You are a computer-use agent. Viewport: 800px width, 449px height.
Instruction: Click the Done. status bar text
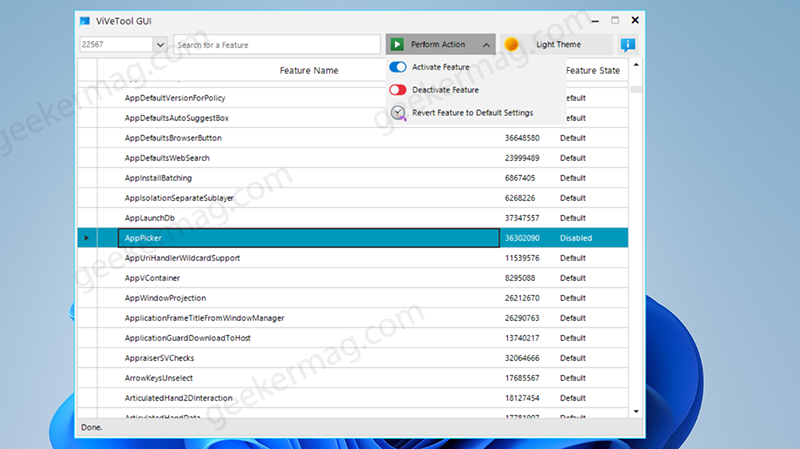coord(91,428)
